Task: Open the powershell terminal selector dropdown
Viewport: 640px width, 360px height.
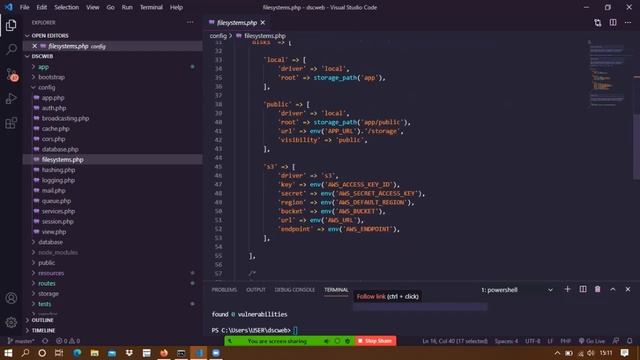Action: 517,290
